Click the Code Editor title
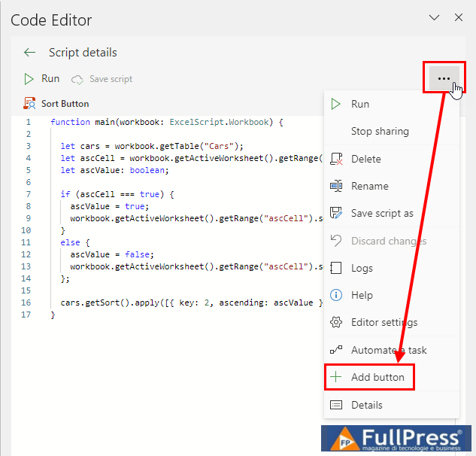Image resolution: width=476 pixels, height=456 pixels. 51,20
